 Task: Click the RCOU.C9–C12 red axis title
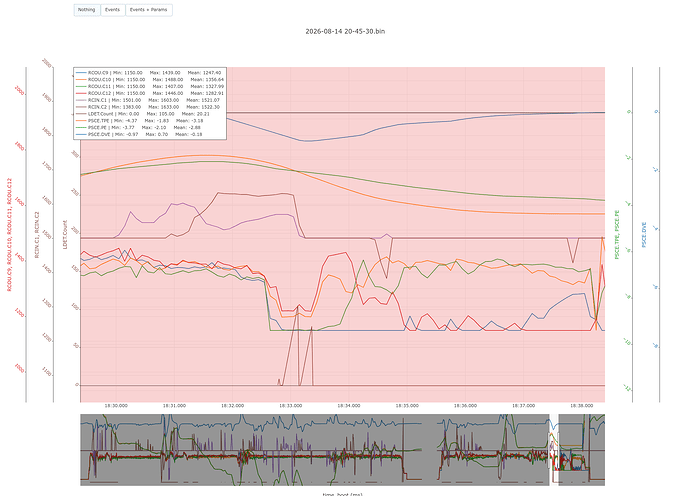point(9,235)
